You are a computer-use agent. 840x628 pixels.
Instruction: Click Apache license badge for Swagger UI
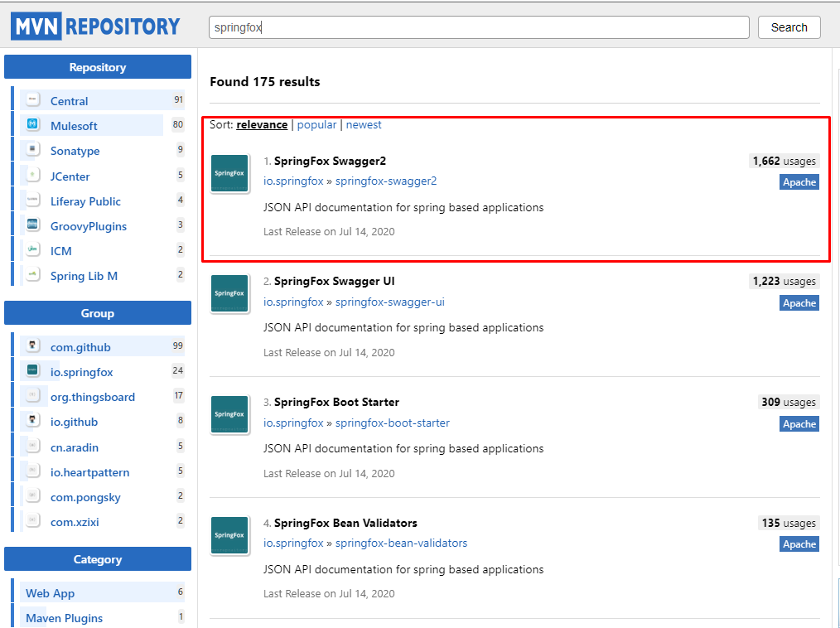pyautogui.click(x=799, y=303)
